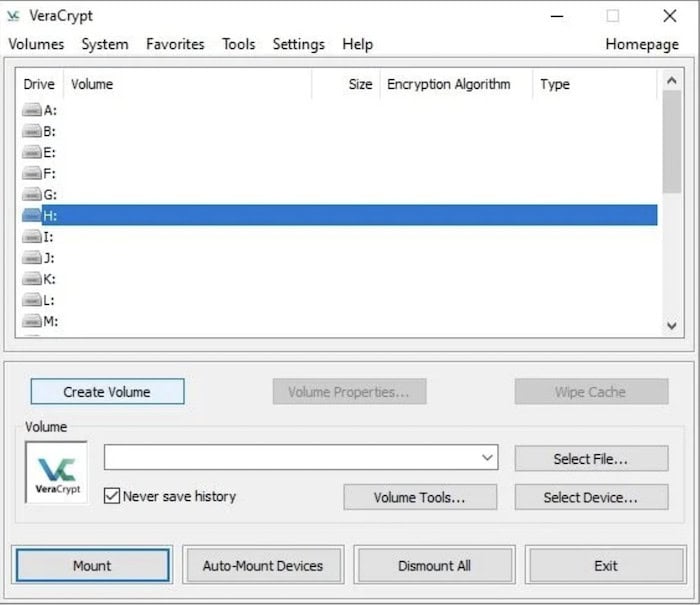The image size is (700, 605).
Task: Click the drive icon for M:
Action: [x=32, y=321]
